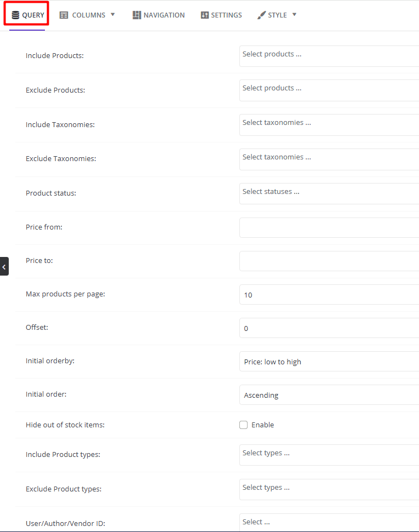Open the Initial order selector showing Ascending

coord(329,395)
